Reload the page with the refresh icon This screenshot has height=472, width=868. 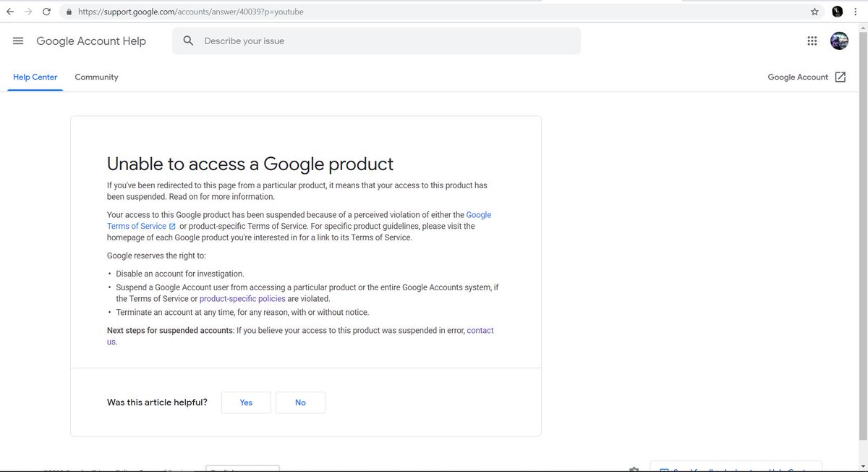(47, 12)
